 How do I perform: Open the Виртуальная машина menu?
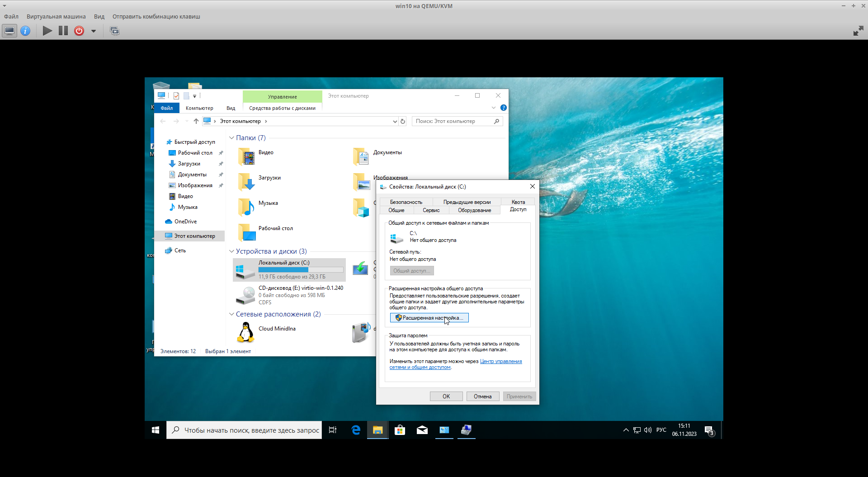[56, 16]
